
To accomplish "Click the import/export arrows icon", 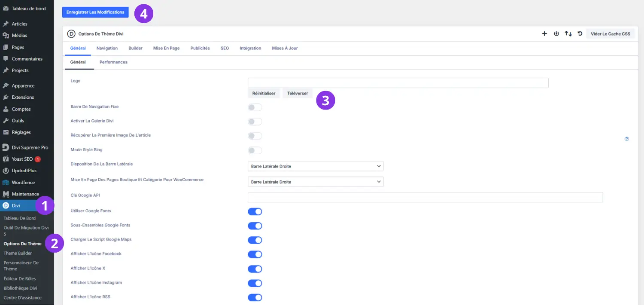I will (568, 34).
